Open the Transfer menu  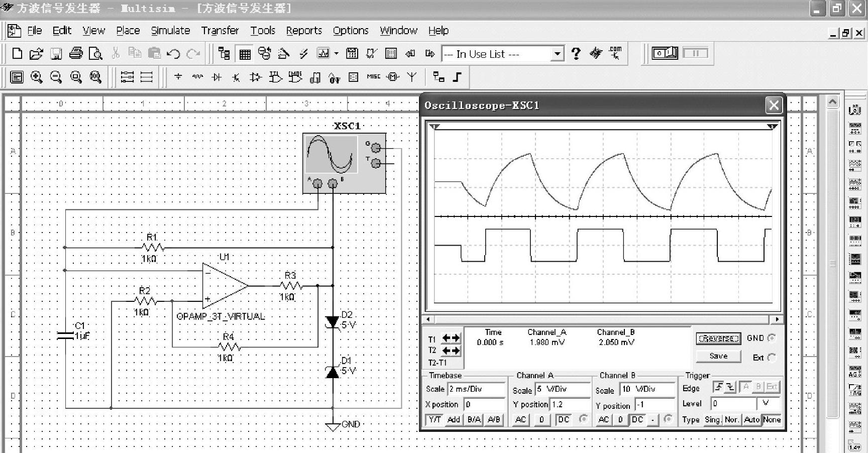(x=220, y=31)
